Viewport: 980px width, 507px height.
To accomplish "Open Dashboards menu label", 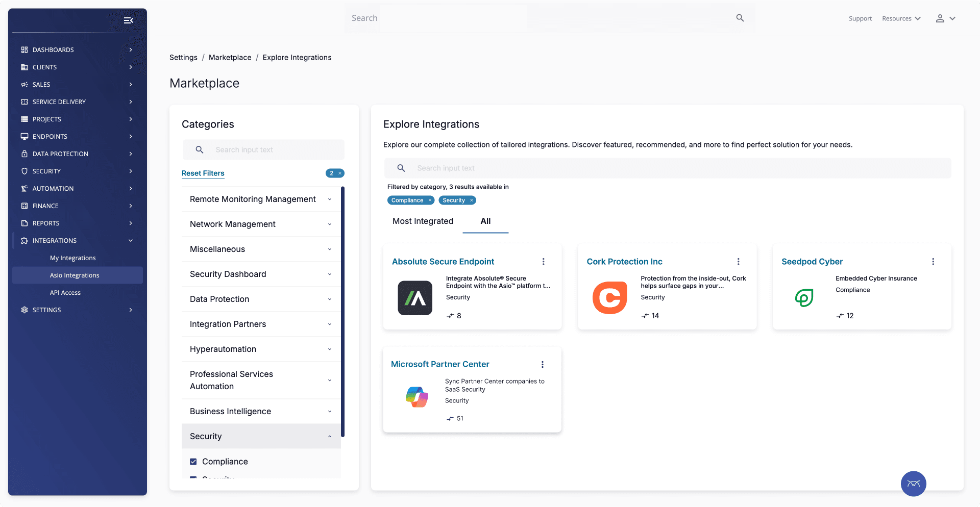I will click(53, 49).
